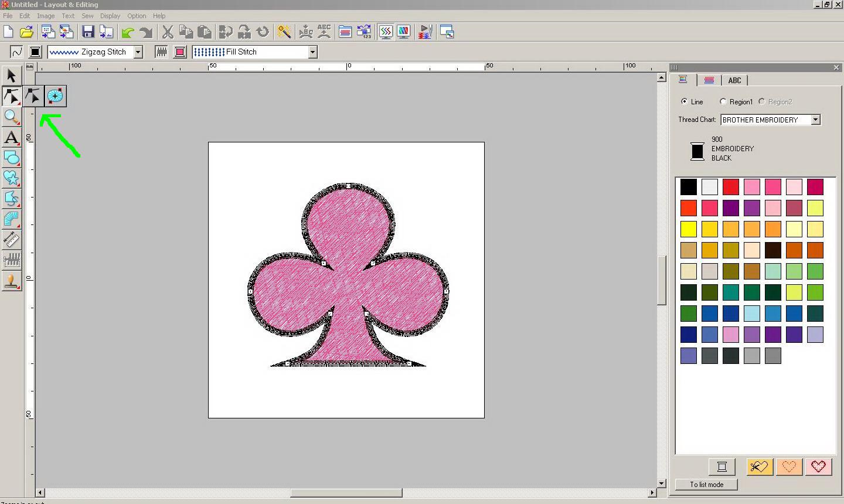Pick the Zoom magnifier tool
Viewport: 844px width, 504px height.
pos(11,117)
